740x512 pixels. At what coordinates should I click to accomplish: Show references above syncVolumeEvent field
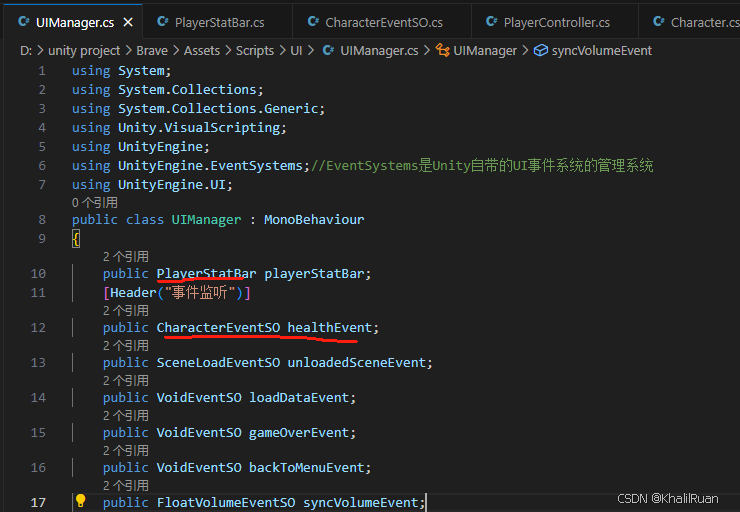pos(126,485)
